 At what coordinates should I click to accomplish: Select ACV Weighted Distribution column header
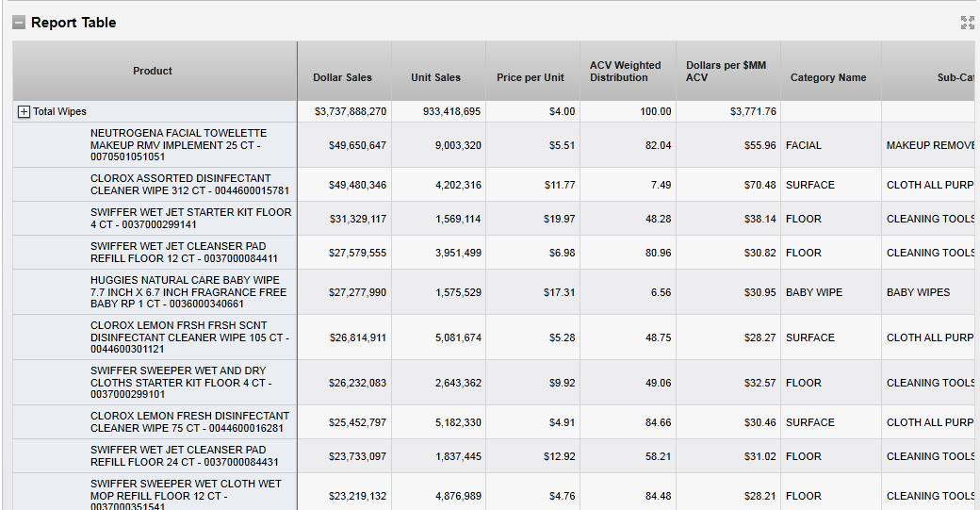(626, 72)
